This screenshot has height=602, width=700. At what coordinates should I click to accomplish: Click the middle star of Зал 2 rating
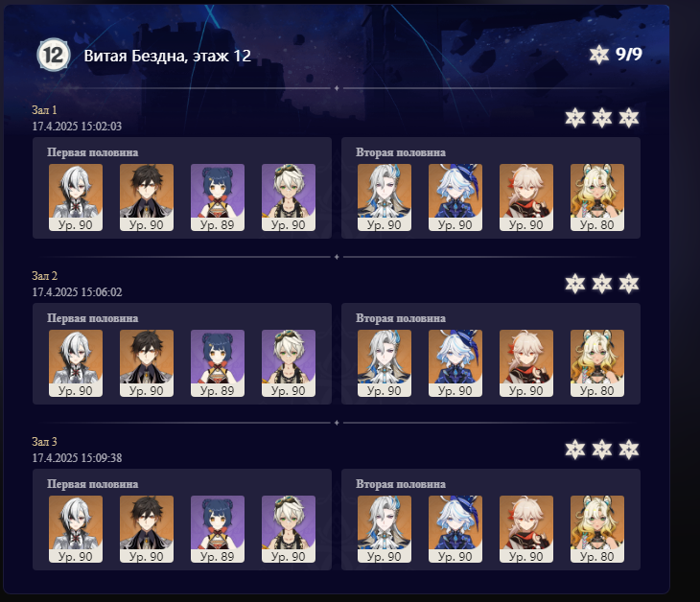602,284
